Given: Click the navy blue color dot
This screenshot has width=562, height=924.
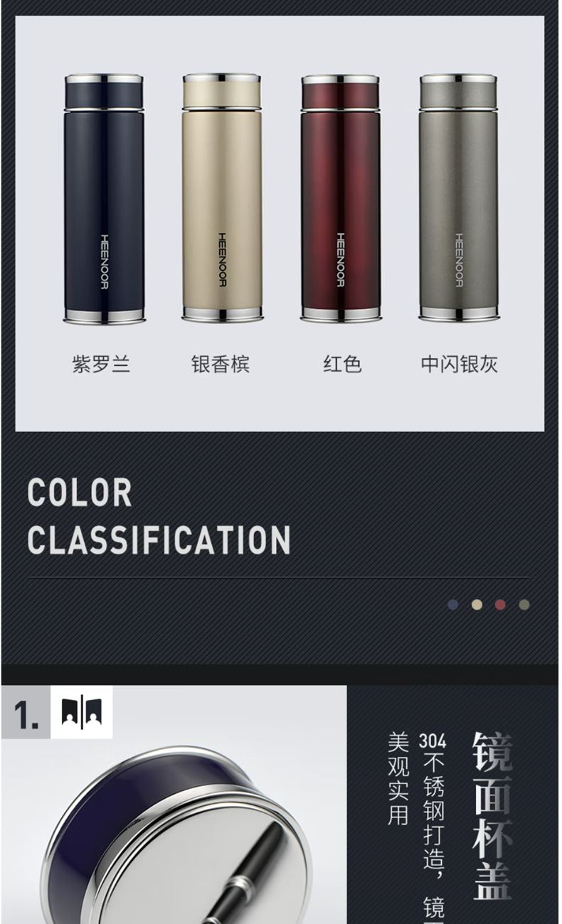Looking at the screenshot, I should click(x=453, y=605).
